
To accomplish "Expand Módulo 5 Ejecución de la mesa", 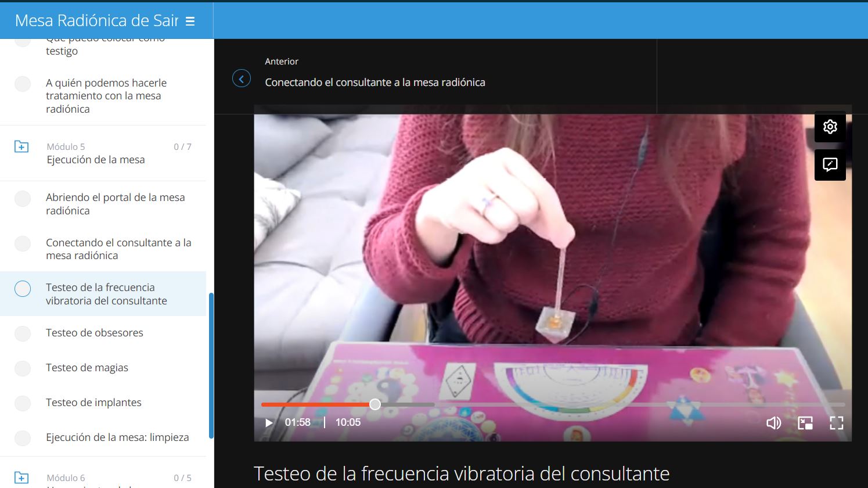I will pos(103,153).
